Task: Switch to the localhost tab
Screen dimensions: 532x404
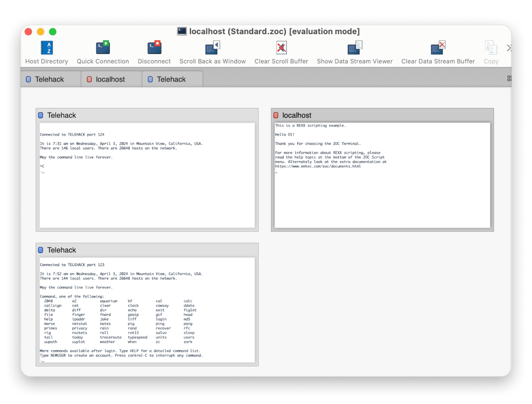Action: coord(112,79)
